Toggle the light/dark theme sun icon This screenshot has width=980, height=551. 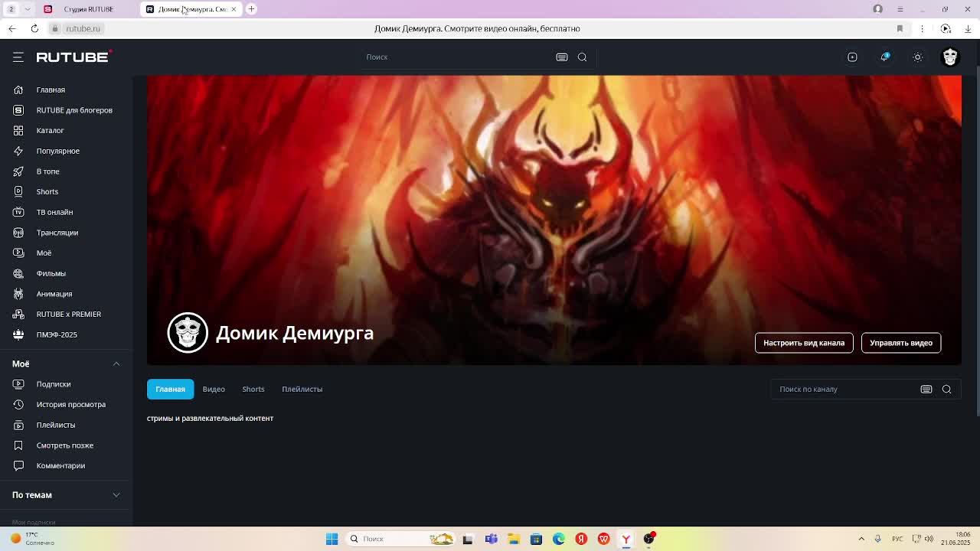[x=917, y=57]
